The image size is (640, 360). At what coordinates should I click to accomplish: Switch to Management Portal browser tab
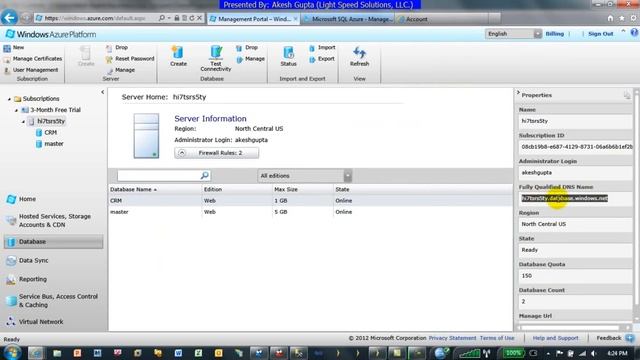tap(253, 19)
